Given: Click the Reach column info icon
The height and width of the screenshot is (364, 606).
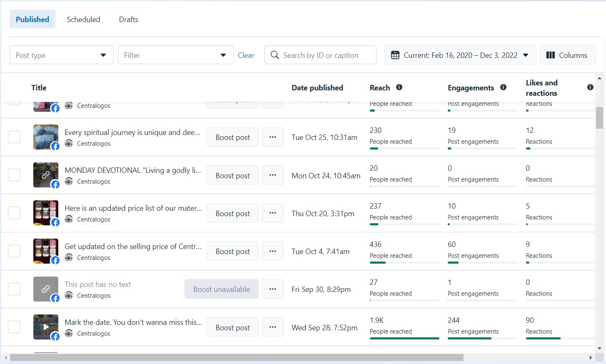Looking at the screenshot, I should pos(399,87).
